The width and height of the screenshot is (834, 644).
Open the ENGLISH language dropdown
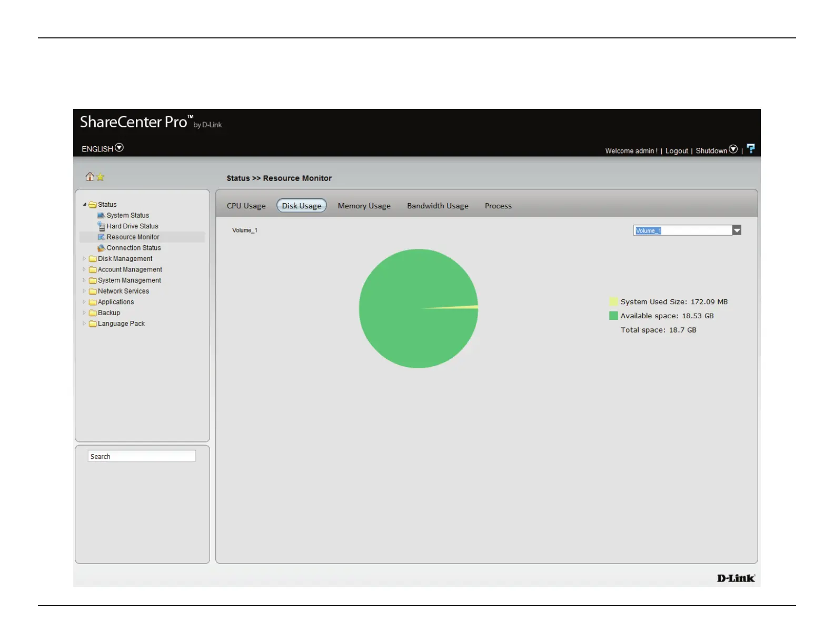coord(120,148)
